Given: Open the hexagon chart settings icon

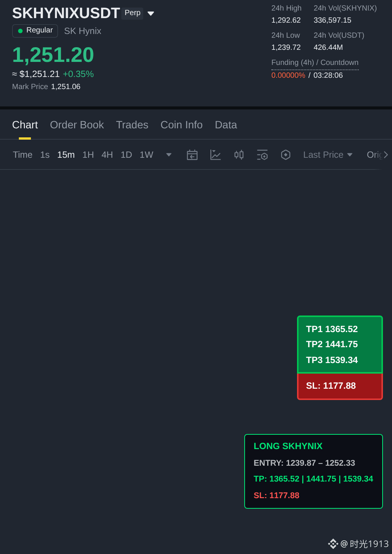Looking at the screenshot, I should point(286,155).
